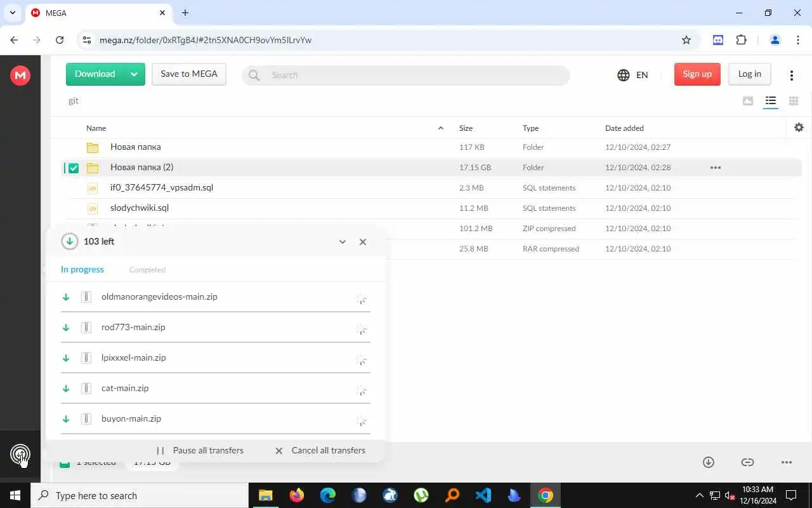Click oldmanorangevideos-main.zip transfer row
Screen dimensions: 812x508
pos(216,297)
